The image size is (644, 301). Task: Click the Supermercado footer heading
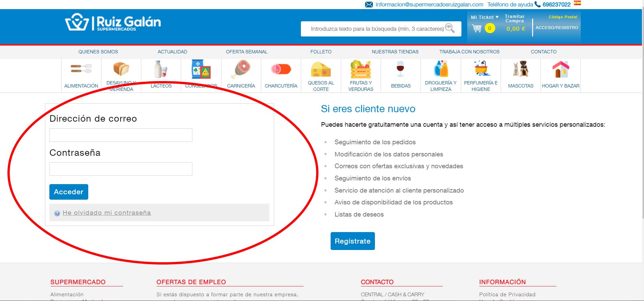point(78,282)
